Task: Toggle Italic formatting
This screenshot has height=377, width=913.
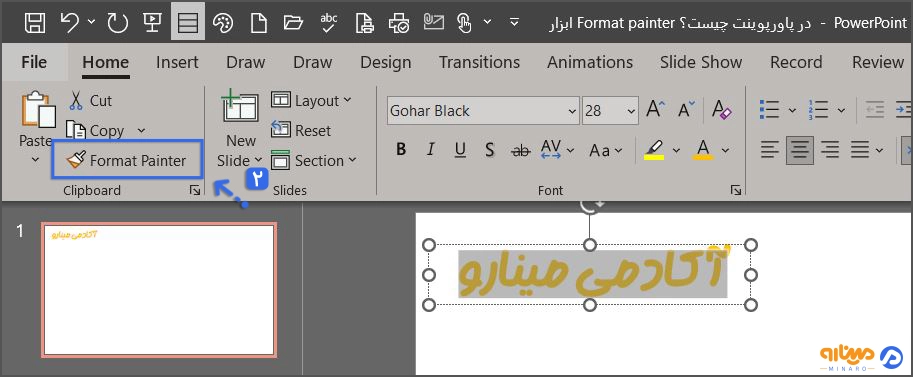Action: [430, 150]
